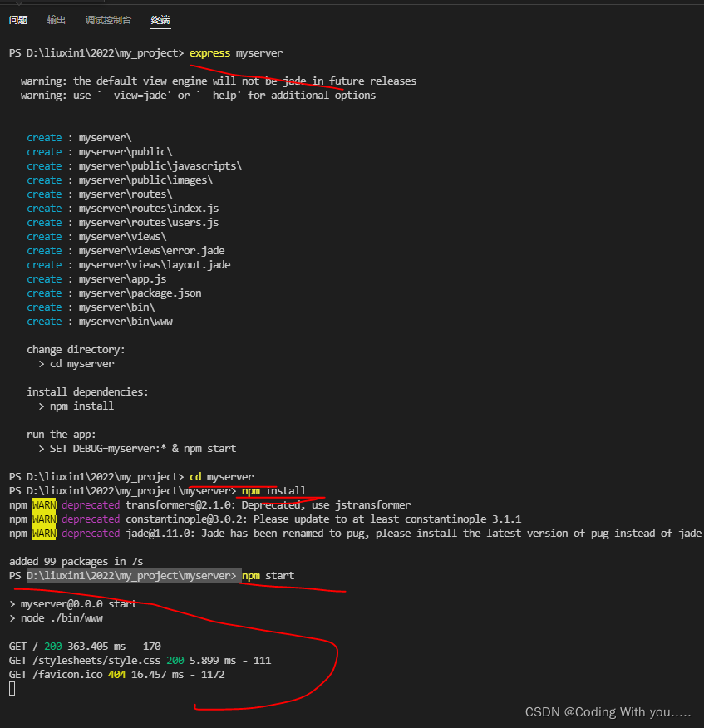The width and height of the screenshot is (704, 728).
Task: Select the myserver\app.js create line
Action: [122, 278]
